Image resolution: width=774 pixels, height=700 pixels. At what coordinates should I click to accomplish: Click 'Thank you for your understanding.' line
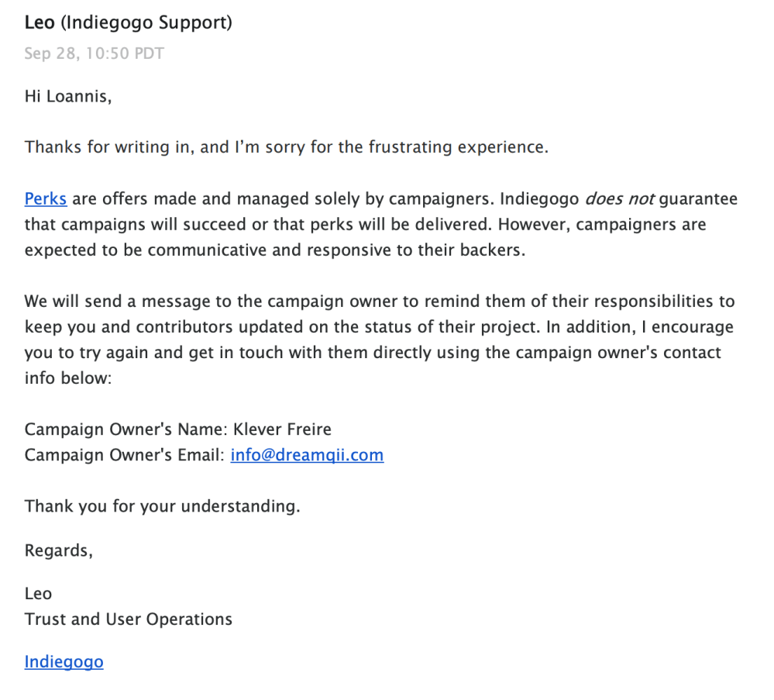(x=162, y=506)
